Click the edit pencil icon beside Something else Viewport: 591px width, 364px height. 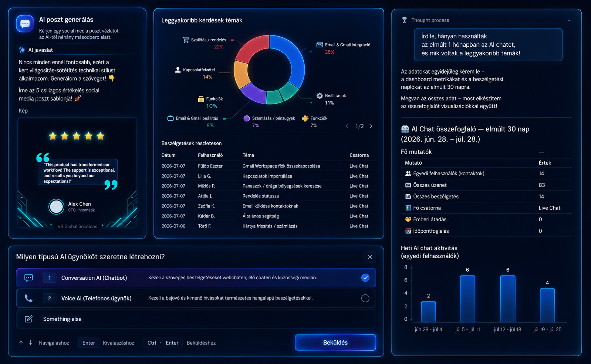(x=28, y=319)
